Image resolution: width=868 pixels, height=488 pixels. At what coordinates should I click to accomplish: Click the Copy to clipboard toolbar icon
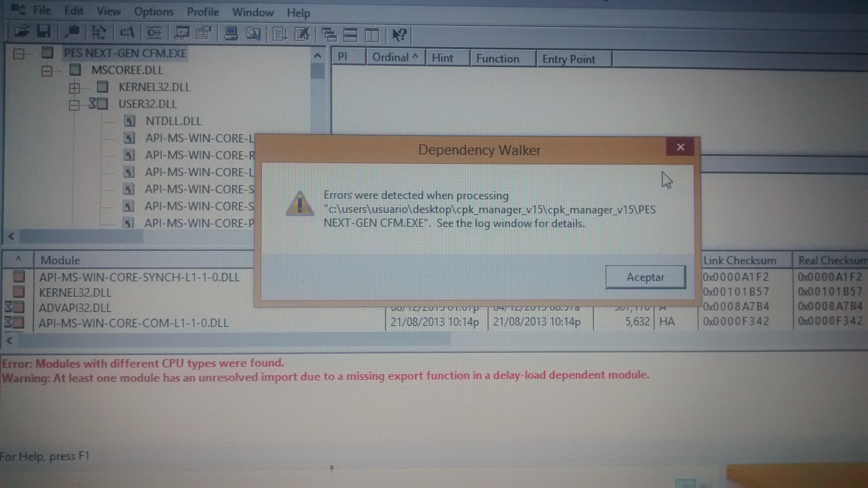click(71, 33)
